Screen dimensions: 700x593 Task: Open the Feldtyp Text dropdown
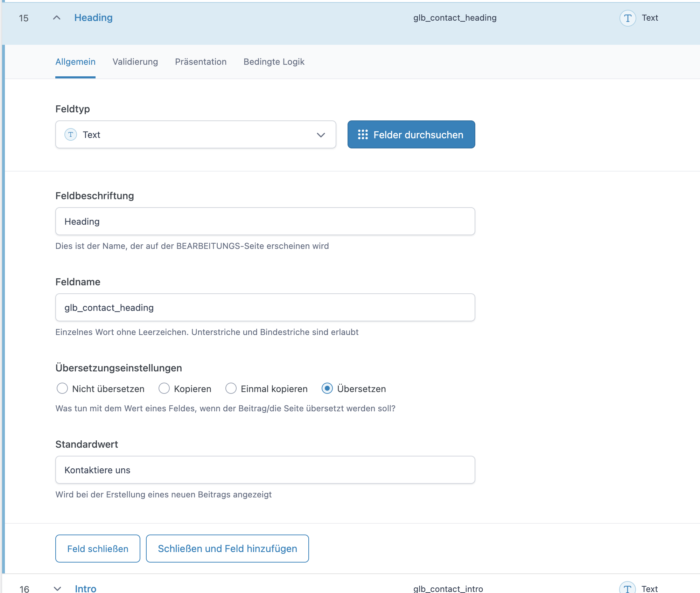(x=195, y=135)
